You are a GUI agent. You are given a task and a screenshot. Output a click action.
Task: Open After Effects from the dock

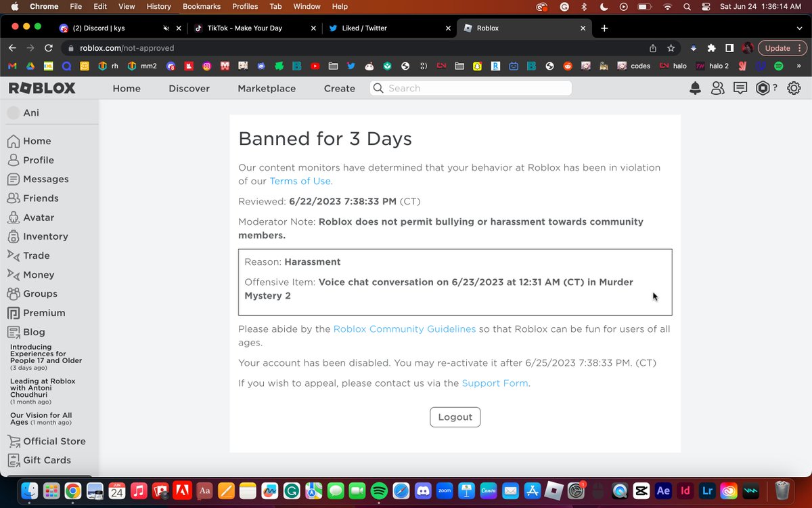pyautogui.click(x=663, y=490)
